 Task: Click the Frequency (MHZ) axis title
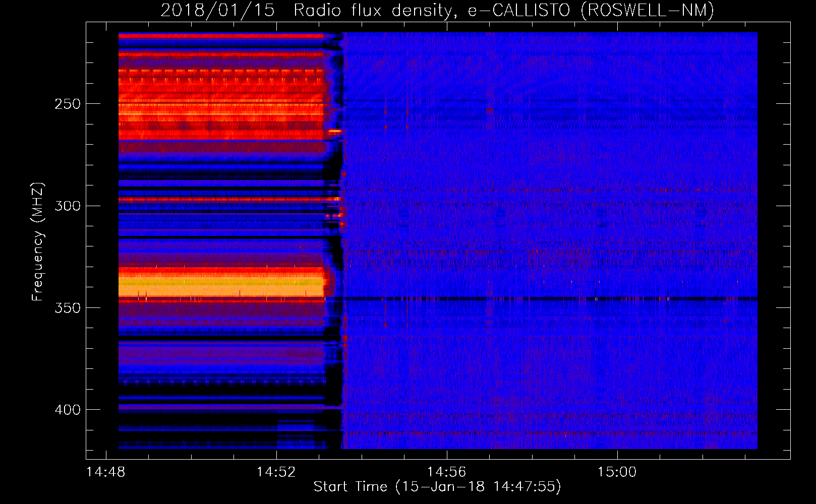tap(38, 241)
